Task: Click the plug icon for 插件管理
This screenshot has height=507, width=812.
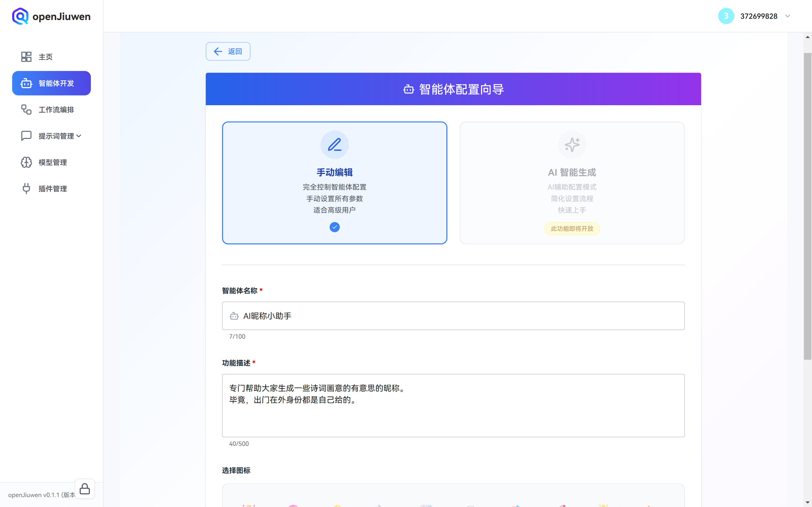Action: (26, 188)
